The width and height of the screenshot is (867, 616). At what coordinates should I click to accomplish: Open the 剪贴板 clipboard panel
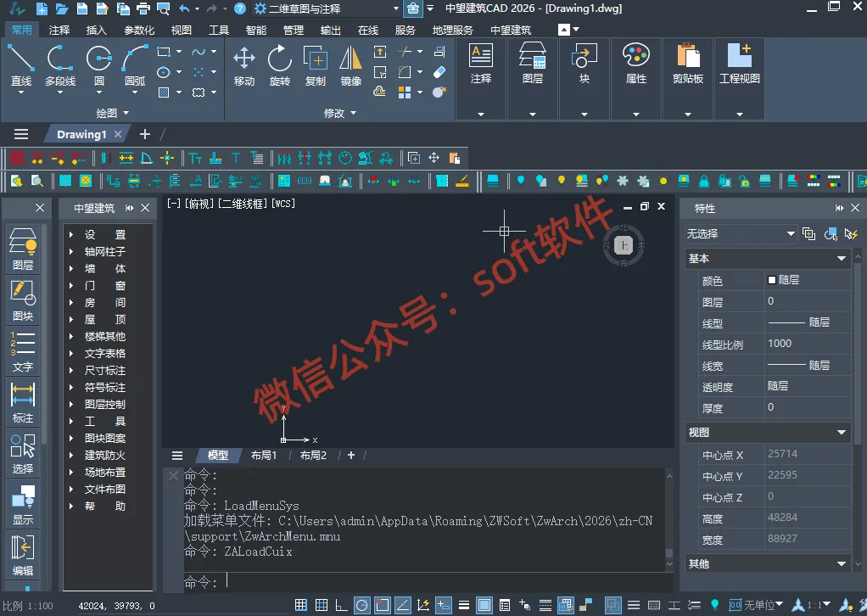pos(688,78)
